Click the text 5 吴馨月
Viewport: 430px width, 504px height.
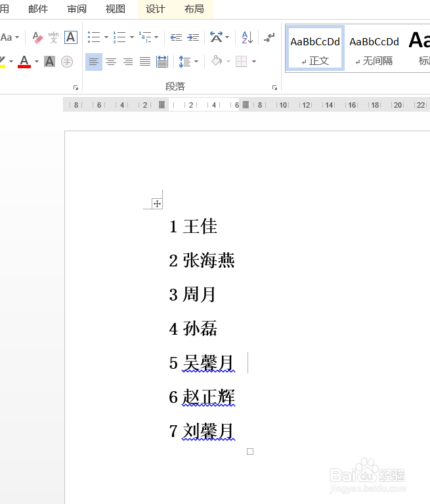(202, 363)
